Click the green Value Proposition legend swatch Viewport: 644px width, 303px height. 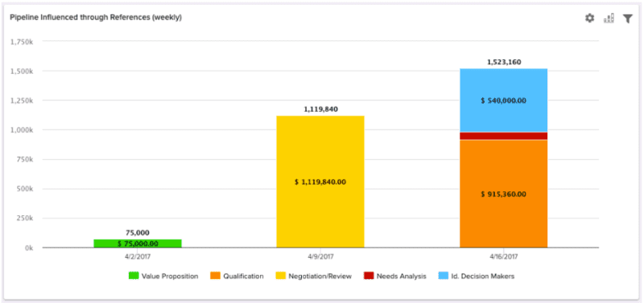[134, 276]
